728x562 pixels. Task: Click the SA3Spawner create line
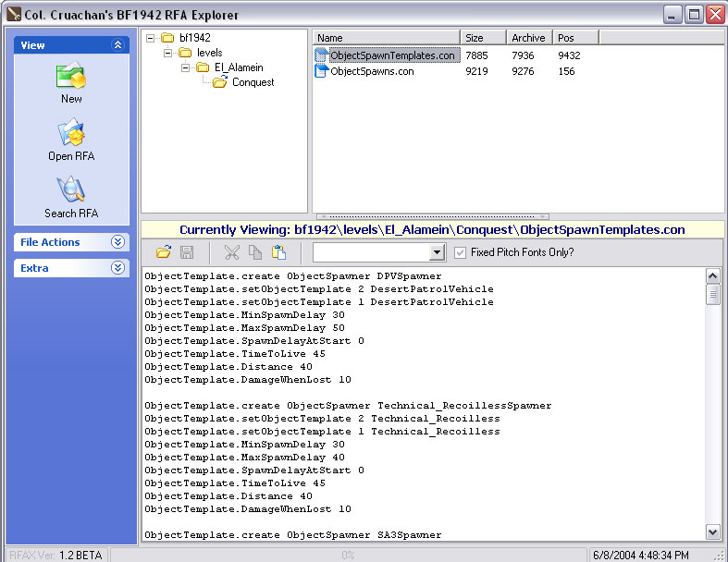tap(293, 534)
